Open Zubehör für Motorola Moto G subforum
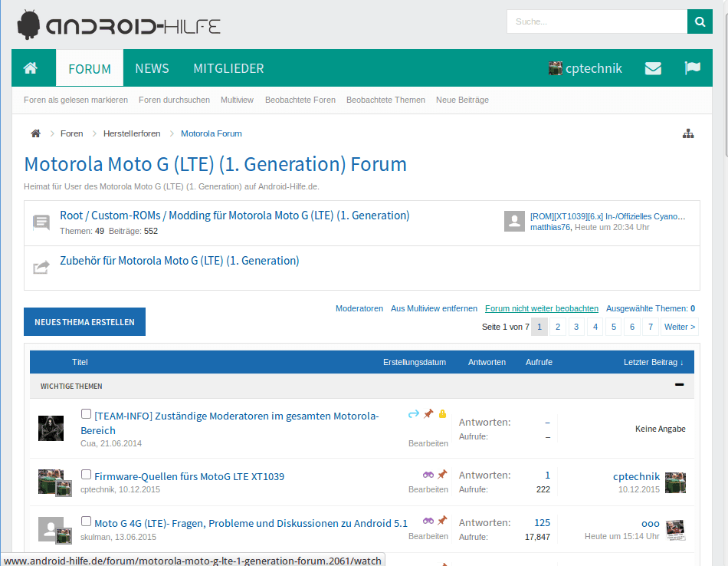 [x=179, y=261]
